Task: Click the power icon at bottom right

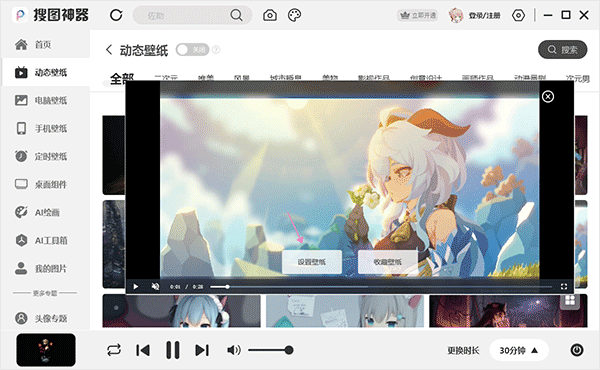Action: (x=577, y=350)
